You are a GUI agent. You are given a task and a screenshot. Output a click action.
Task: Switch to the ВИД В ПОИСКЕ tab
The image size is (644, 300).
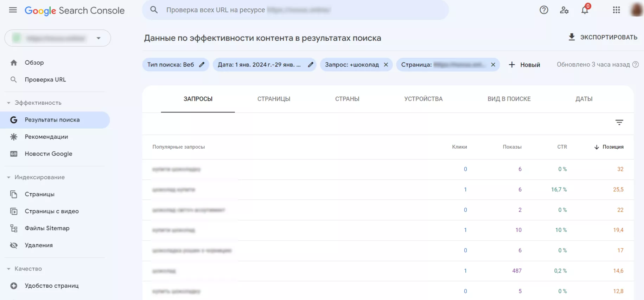click(509, 99)
